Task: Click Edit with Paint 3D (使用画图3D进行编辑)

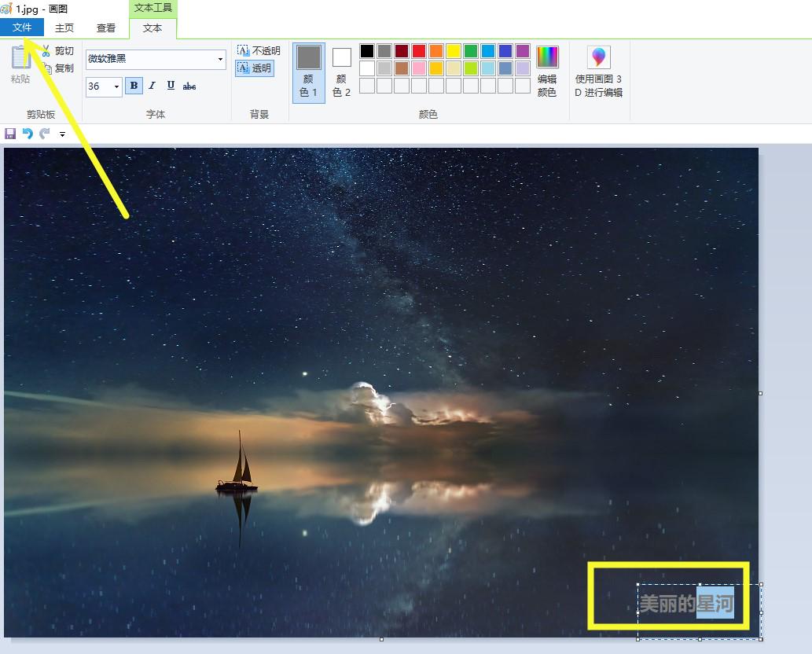Action: pyautogui.click(x=599, y=72)
